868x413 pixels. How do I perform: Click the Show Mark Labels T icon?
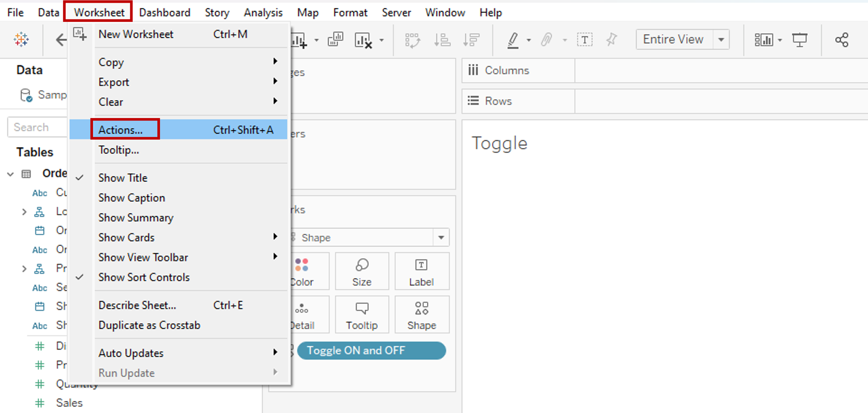[x=585, y=40]
